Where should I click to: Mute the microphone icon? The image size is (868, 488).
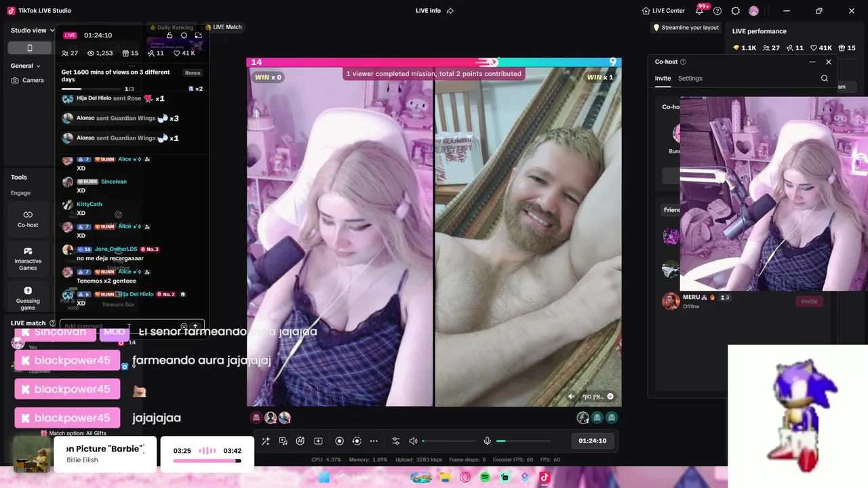(x=487, y=441)
